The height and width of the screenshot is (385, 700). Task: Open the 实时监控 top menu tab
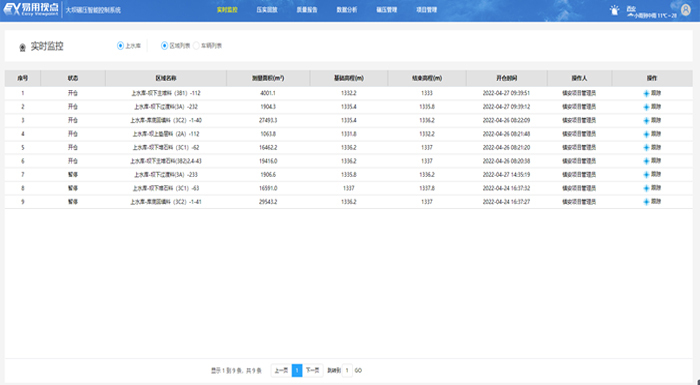(x=227, y=10)
